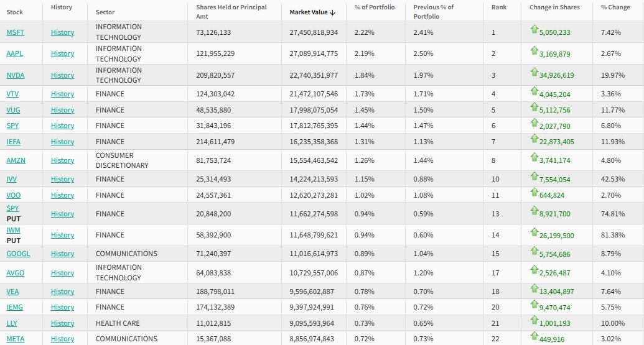Click the green up arrow in AMZN row
644x345 pixels.
[x=534, y=157]
